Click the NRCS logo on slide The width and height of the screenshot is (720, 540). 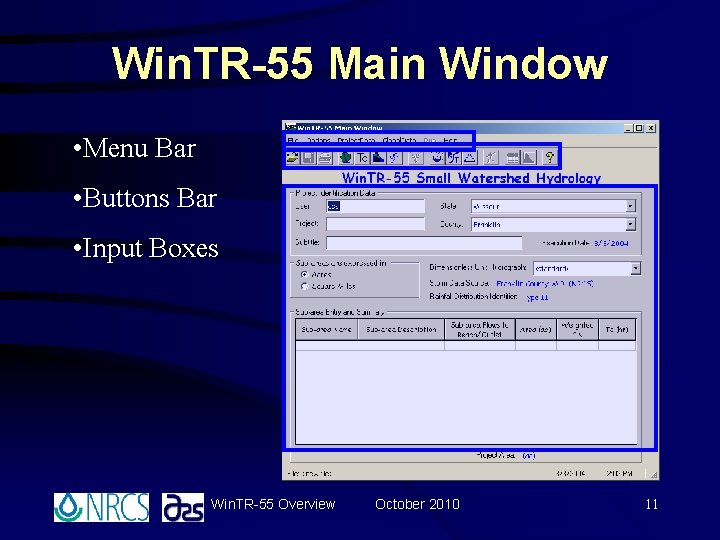tap(101, 507)
